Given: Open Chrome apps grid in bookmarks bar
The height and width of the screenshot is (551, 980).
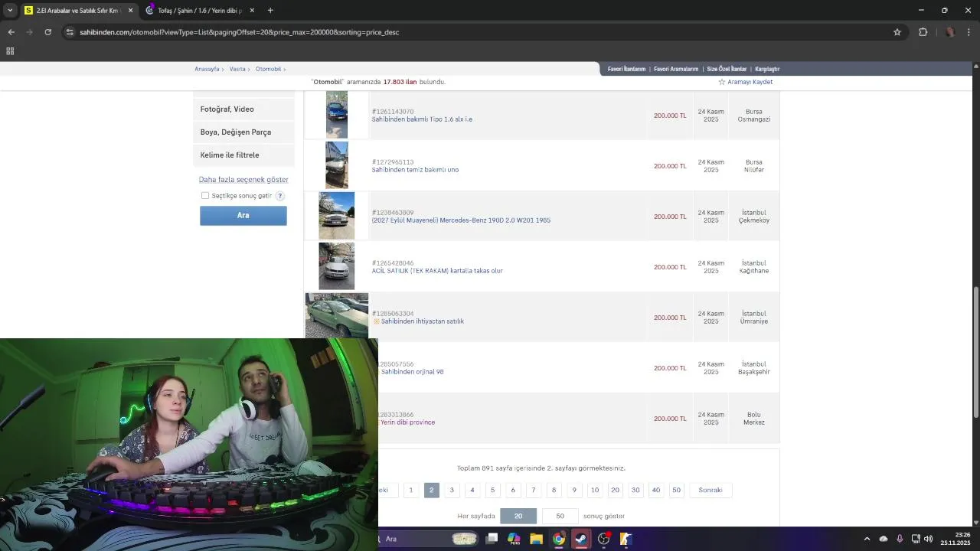Looking at the screenshot, I should tap(10, 51).
